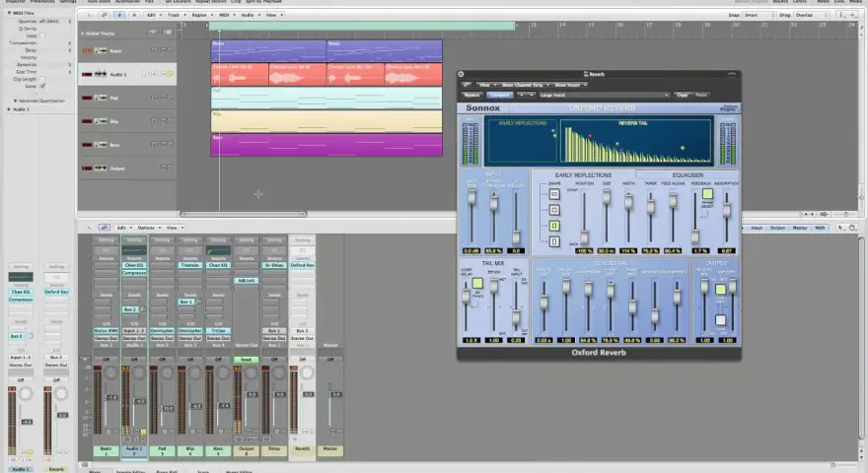Click the Compressor insert on Audio 1 channel
868x473 pixels.
(134, 273)
